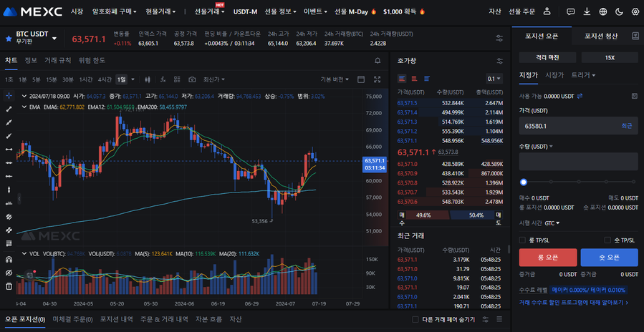Image resolution: width=644 pixels, height=332 pixels.
Task: Open the chat support icon
Action: (x=570, y=11)
